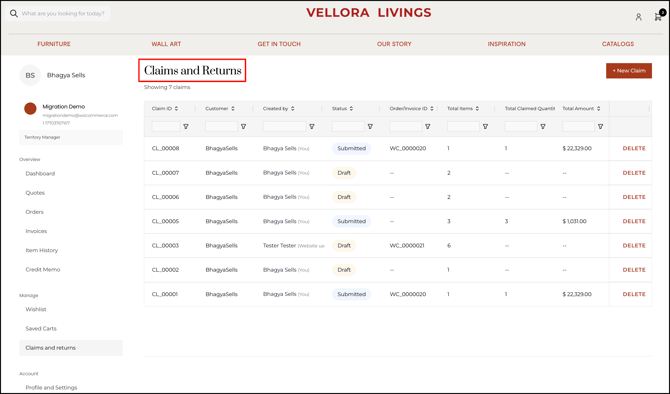Sort by Status using its sort arrows
Image resolution: width=670 pixels, height=394 pixels.
(x=351, y=109)
